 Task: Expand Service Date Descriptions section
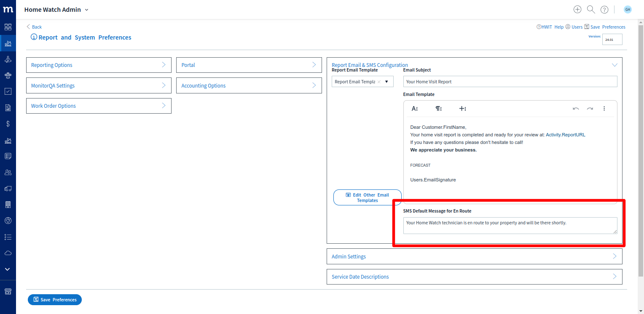tap(475, 277)
